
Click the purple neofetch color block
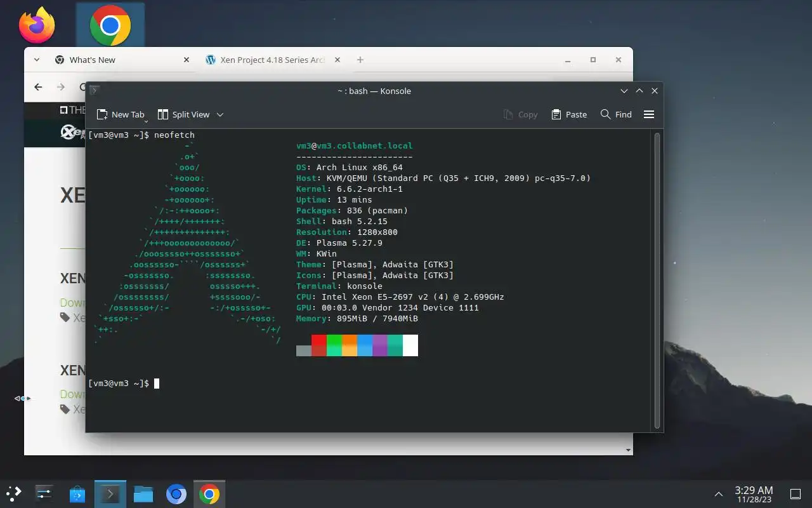(380, 345)
